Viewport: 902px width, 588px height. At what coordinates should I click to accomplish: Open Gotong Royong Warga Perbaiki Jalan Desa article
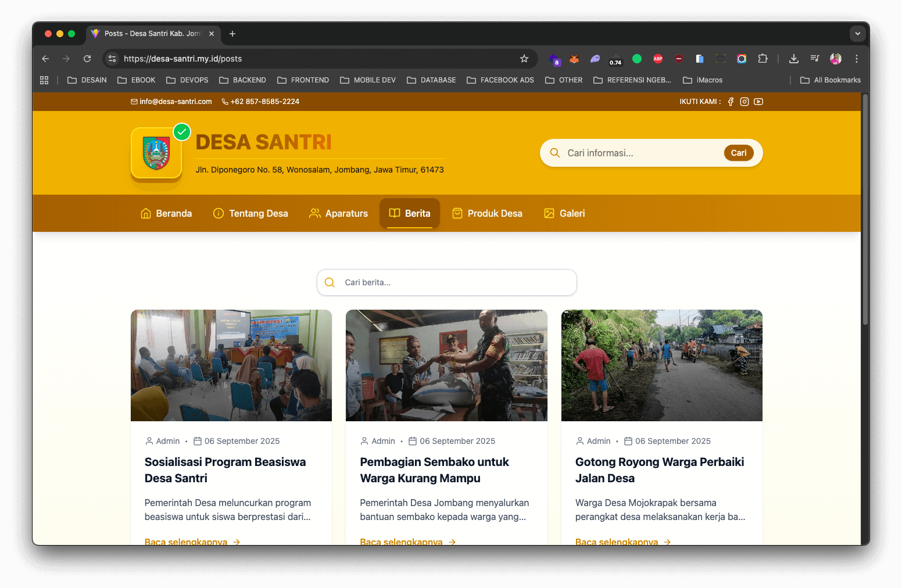point(660,470)
